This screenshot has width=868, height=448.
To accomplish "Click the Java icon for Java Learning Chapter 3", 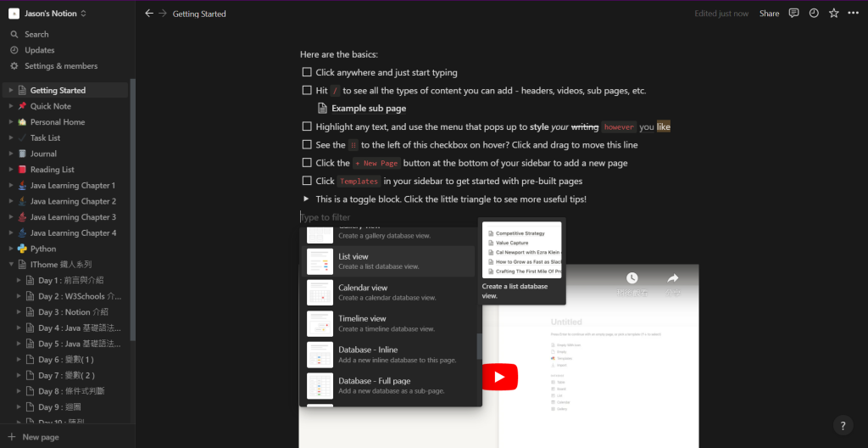I will click(22, 217).
